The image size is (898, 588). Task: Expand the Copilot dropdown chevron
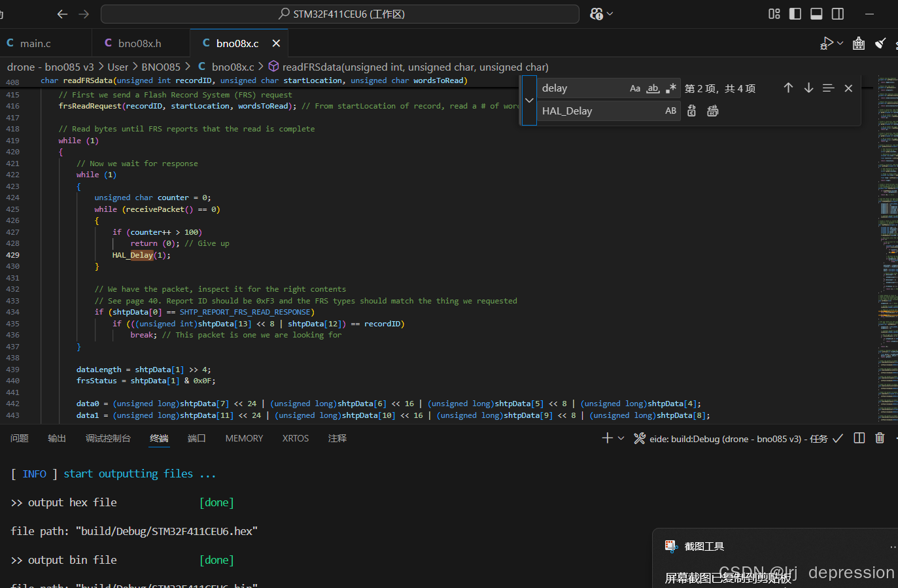point(611,14)
